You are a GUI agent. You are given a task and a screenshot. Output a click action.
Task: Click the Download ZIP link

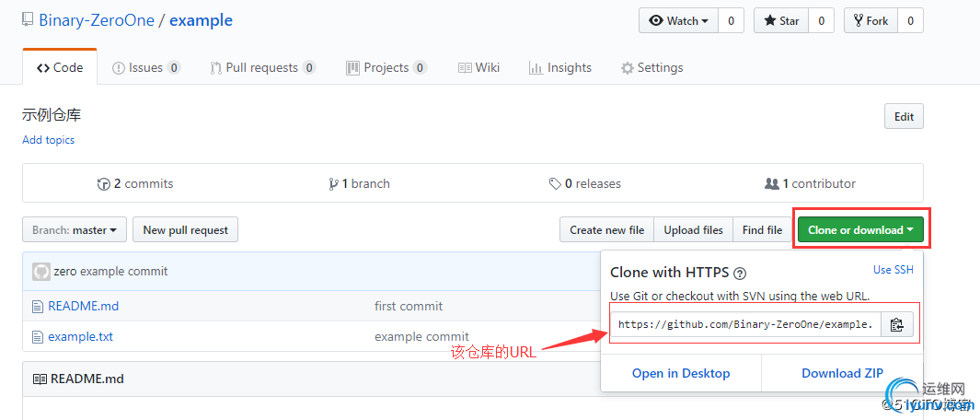click(842, 373)
